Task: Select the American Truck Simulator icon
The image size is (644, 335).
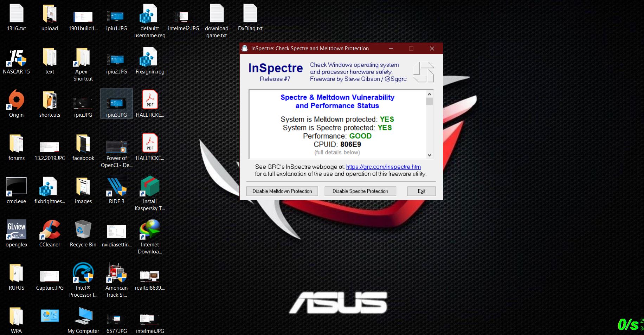Action: click(116, 273)
